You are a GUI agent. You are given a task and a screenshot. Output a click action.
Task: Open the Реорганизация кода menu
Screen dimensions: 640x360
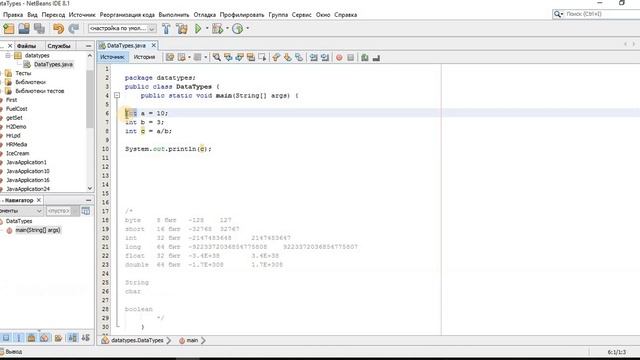(x=127, y=15)
